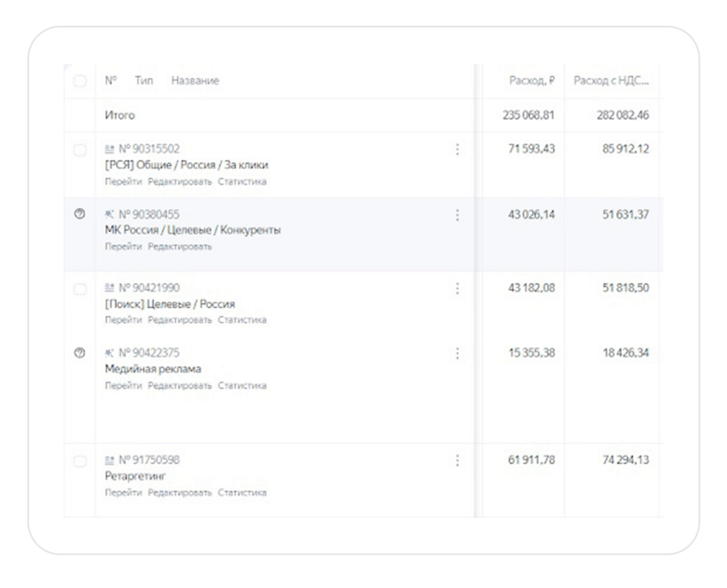
Task: Click question mark icon beside campaign 90380455
Action: (x=79, y=215)
